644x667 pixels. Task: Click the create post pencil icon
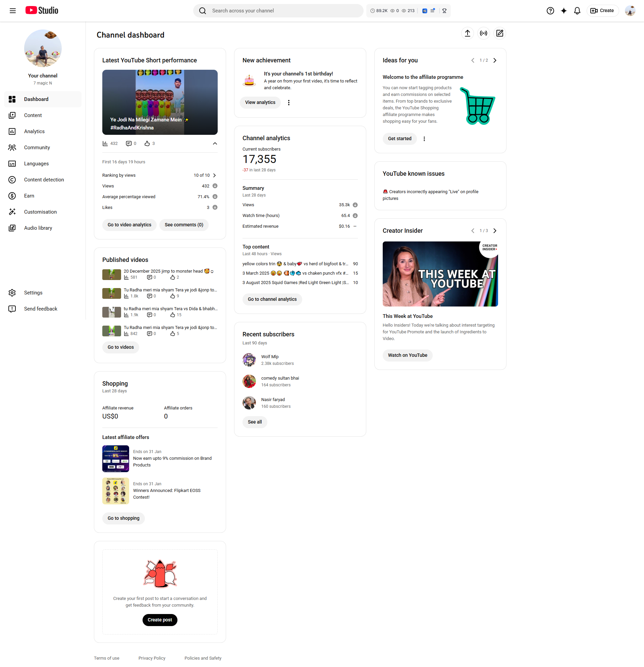click(499, 33)
